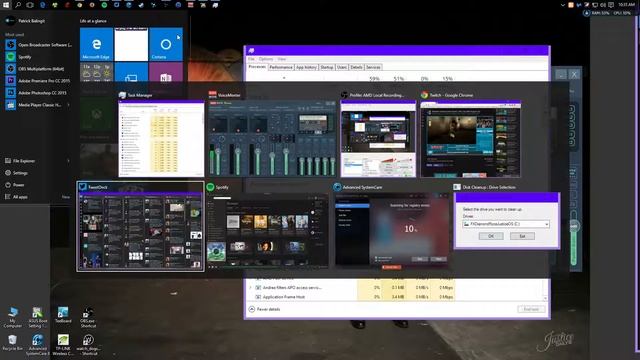Launch Adobe Premiere Pro CC 2015
Screen dimensions: 640x360
click(39, 81)
